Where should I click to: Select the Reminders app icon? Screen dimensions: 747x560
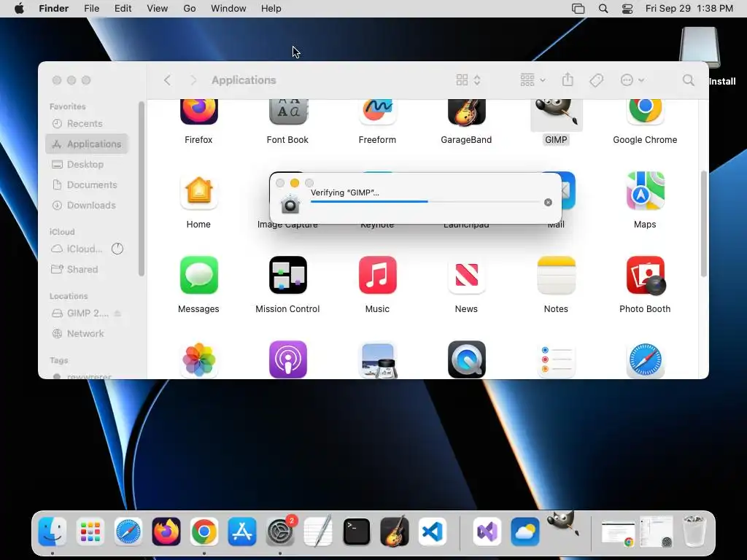coord(556,360)
